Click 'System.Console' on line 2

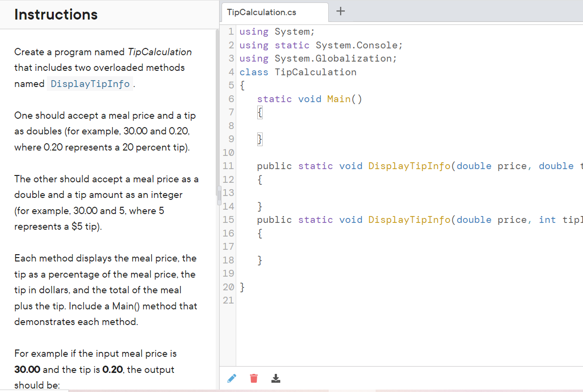357,45
